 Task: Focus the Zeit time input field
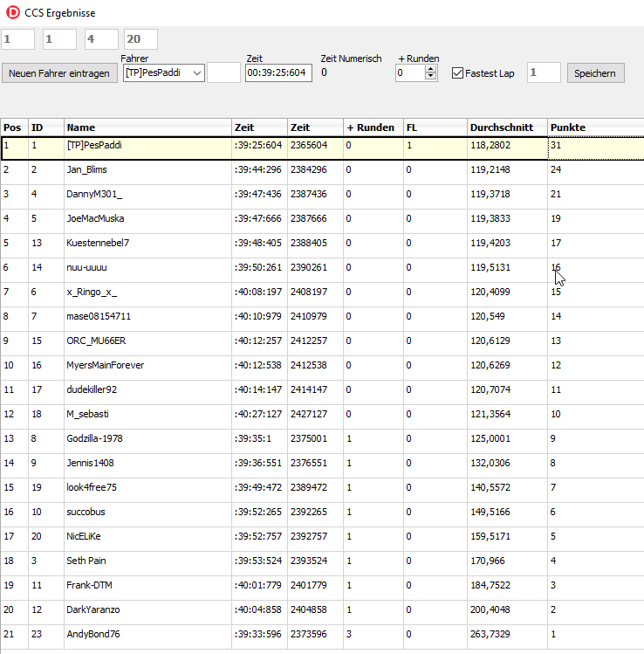(277, 73)
